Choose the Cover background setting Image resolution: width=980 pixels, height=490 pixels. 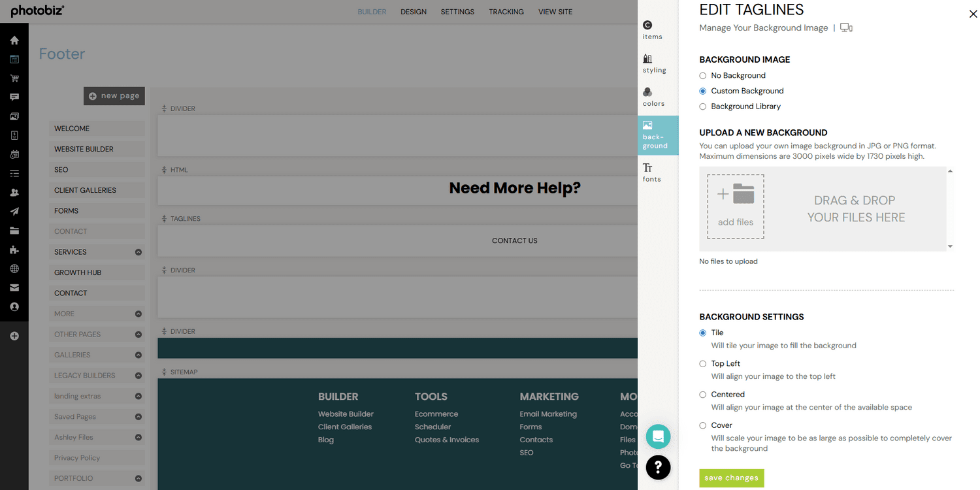(703, 425)
